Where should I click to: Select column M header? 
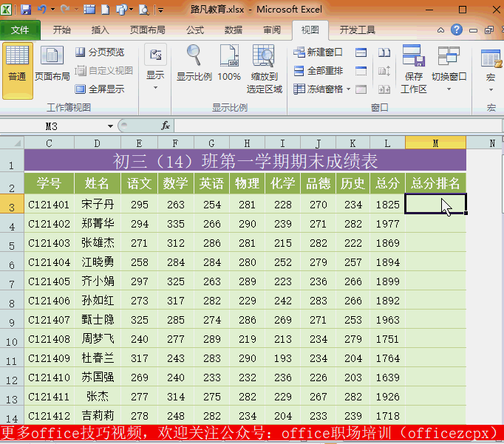(435, 143)
